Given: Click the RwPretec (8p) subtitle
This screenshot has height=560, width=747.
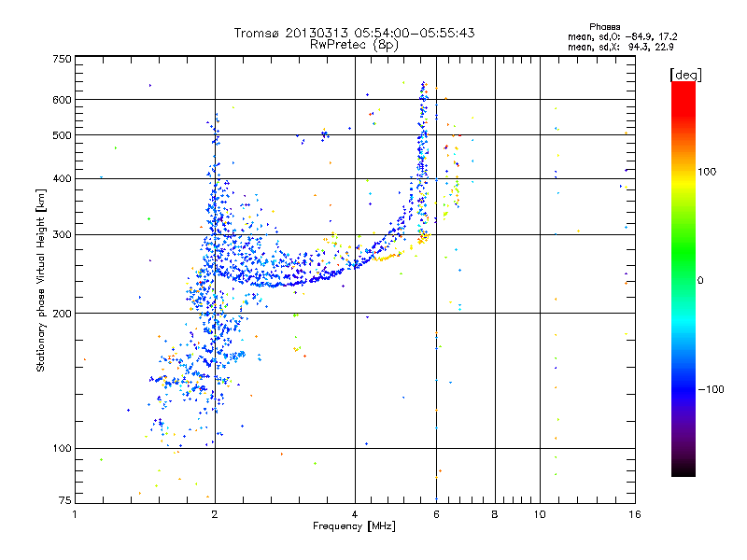Looking at the screenshot, I should tap(354, 45).
